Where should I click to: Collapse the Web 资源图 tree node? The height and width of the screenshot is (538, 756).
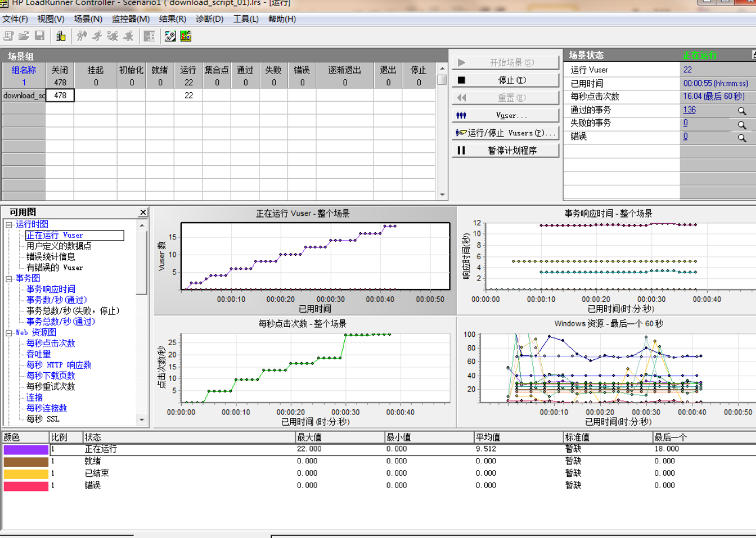coord(9,333)
